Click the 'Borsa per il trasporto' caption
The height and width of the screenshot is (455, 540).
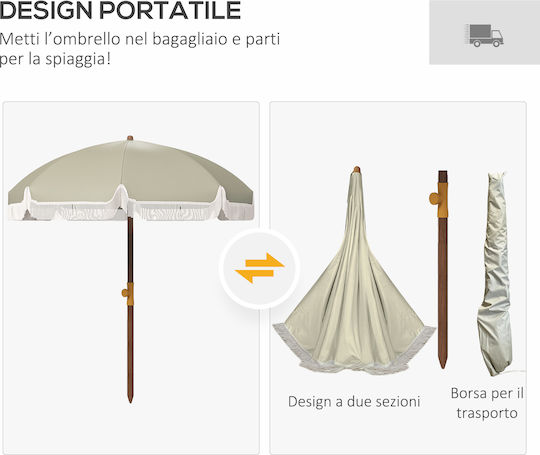coord(487,403)
